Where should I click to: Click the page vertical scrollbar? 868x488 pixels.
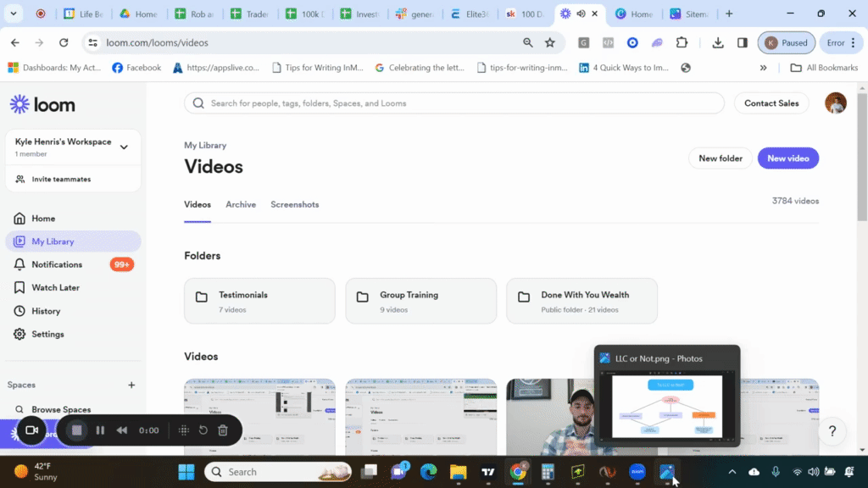click(862, 157)
